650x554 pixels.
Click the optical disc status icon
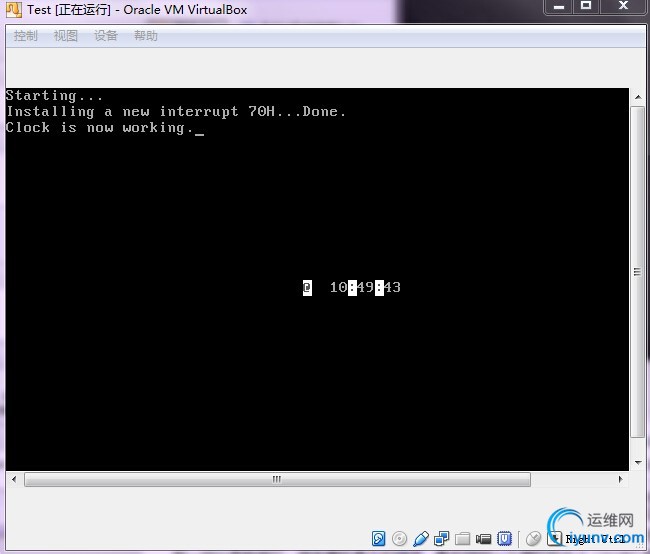tap(399, 538)
